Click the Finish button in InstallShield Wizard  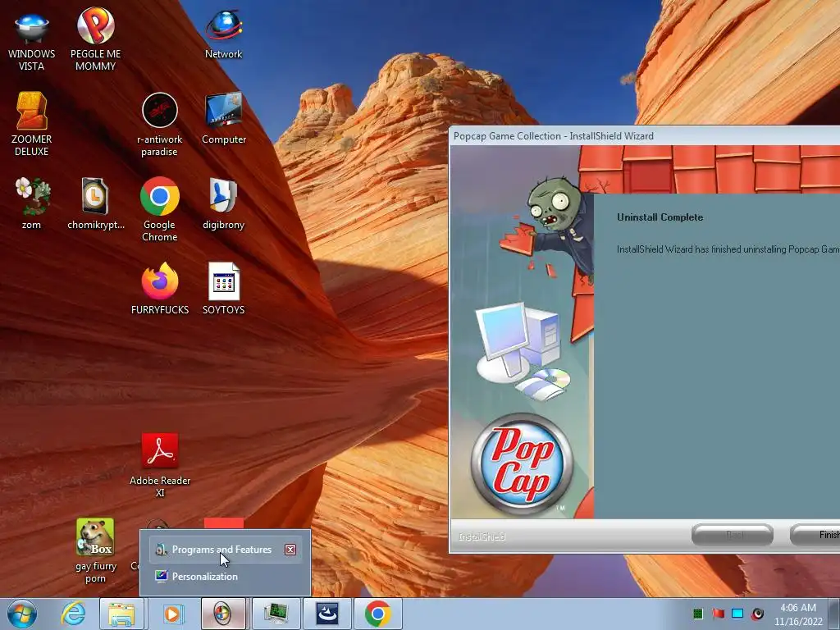pyautogui.click(x=815, y=535)
